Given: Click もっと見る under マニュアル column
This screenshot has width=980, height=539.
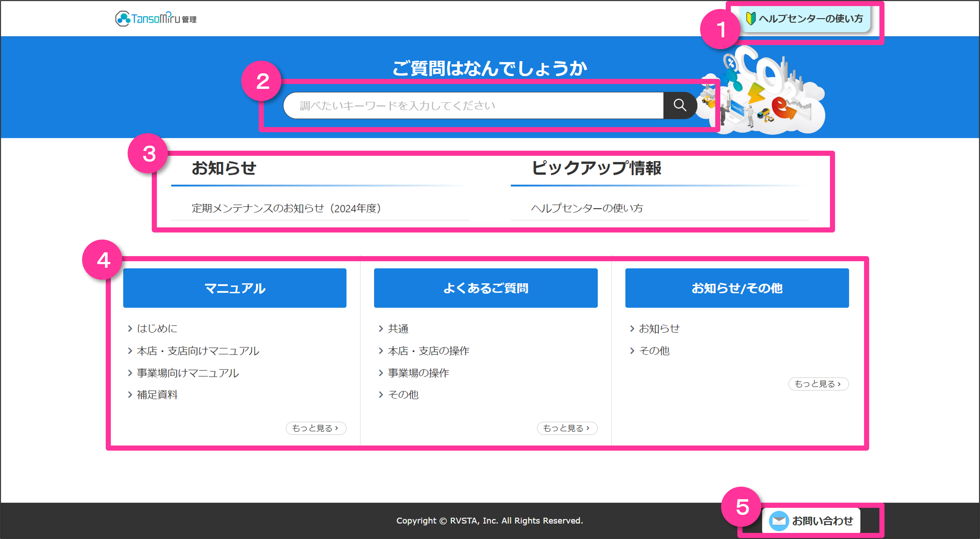Looking at the screenshot, I should coord(316,428).
